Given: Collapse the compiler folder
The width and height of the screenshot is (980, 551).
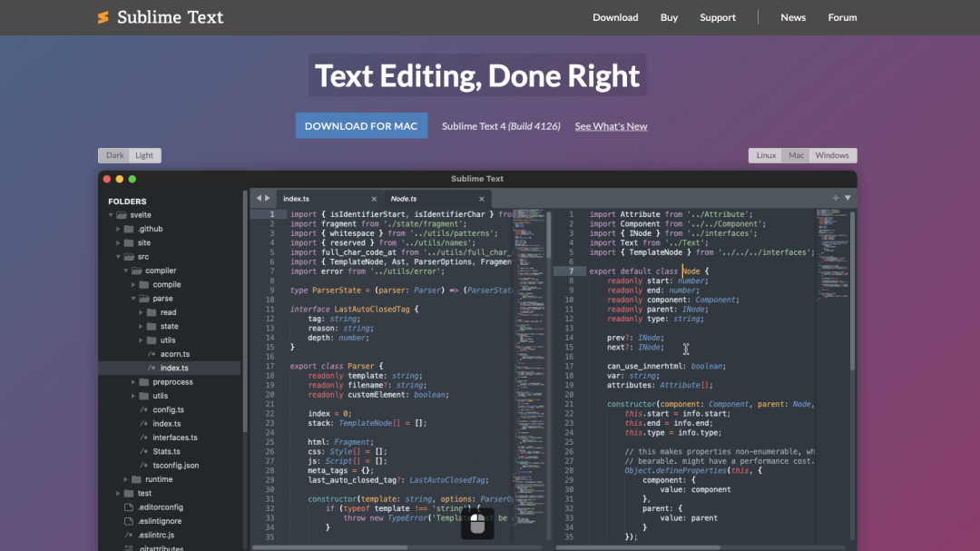Looking at the screenshot, I should pyautogui.click(x=125, y=271).
